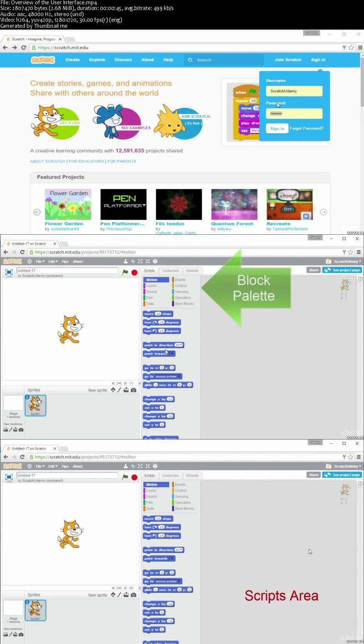Click the Search field in the Scratch homepage header
The height and width of the screenshot is (644, 364).
(224, 60)
